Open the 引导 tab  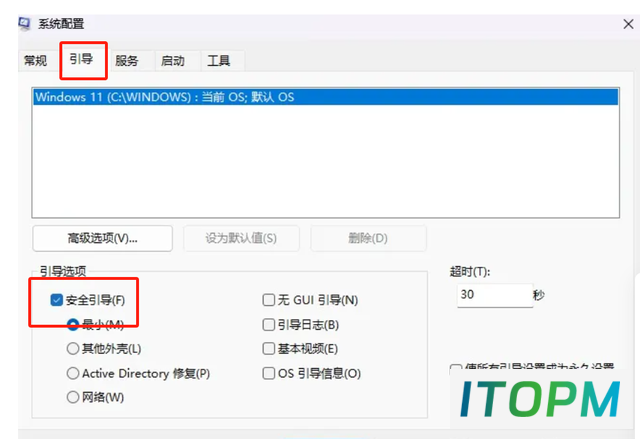(x=81, y=60)
